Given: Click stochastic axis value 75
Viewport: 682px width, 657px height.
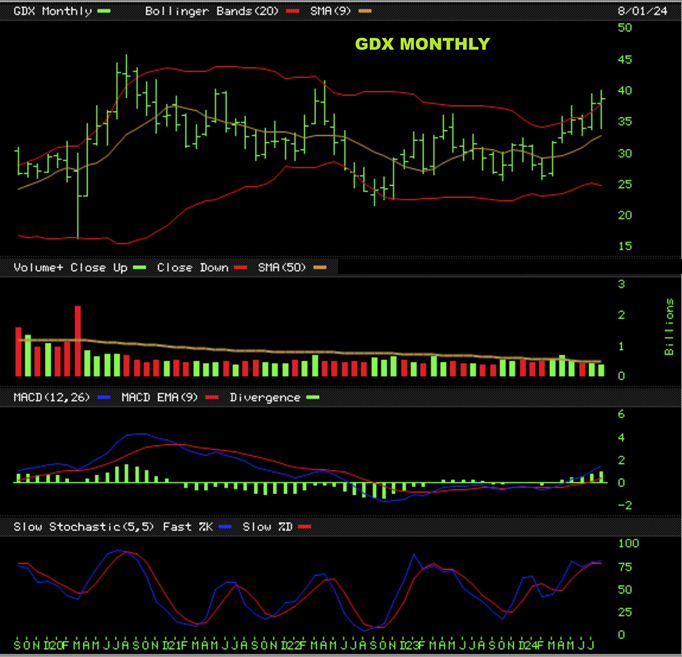Looking at the screenshot, I should pos(625,567).
